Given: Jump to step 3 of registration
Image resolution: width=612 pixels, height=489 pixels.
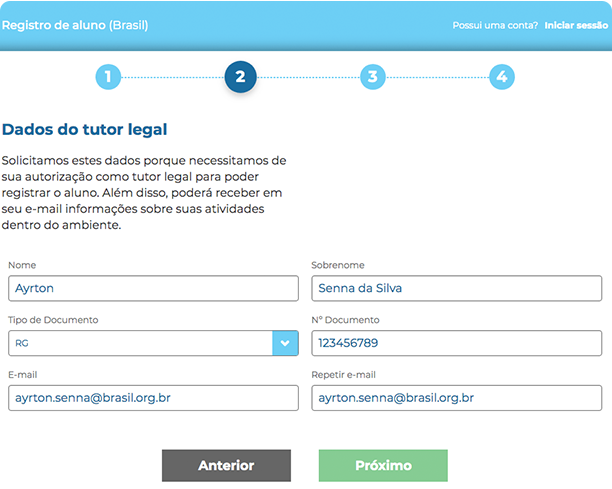Looking at the screenshot, I should [372, 76].
